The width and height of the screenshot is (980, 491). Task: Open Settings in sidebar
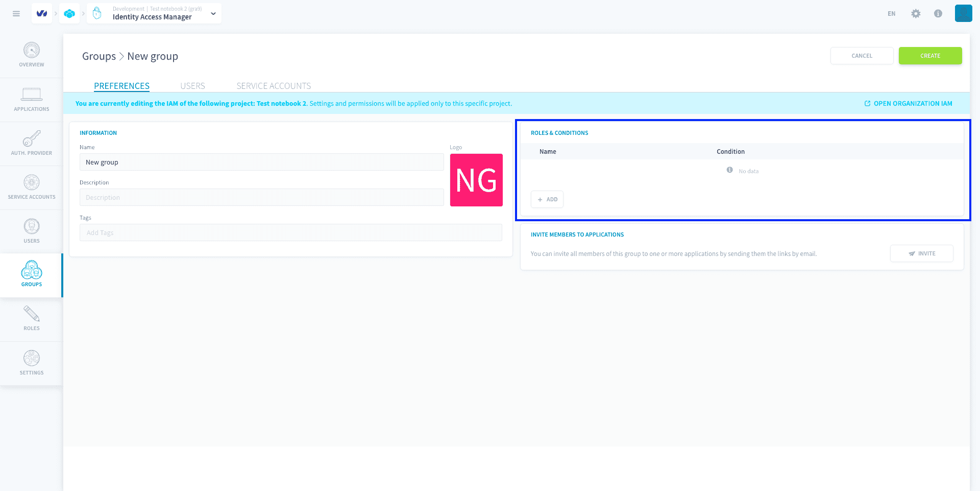(x=32, y=363)
